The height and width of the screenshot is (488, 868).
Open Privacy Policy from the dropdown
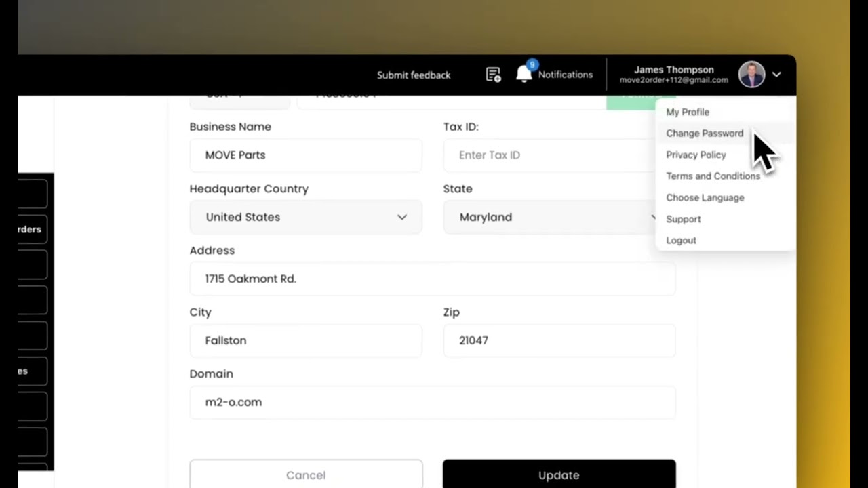pyautogui.click(x=696, y=155)
